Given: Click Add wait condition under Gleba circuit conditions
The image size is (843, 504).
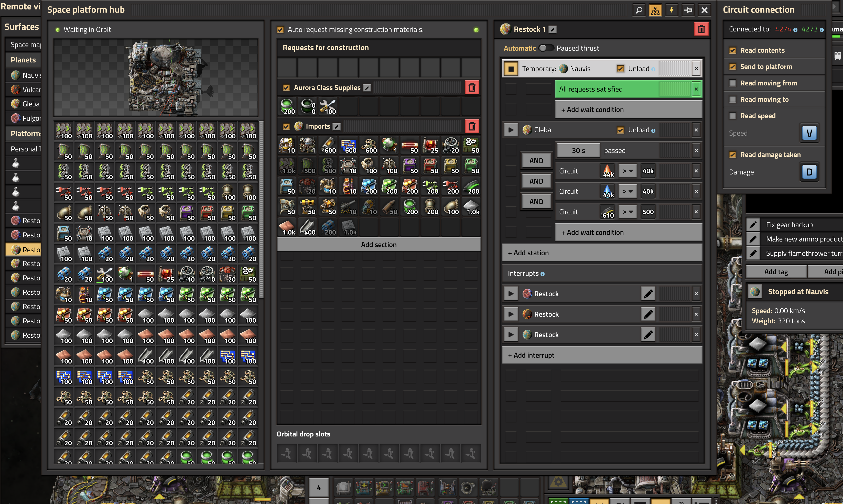Looking at the screenshot, I should tap(628, 233).
